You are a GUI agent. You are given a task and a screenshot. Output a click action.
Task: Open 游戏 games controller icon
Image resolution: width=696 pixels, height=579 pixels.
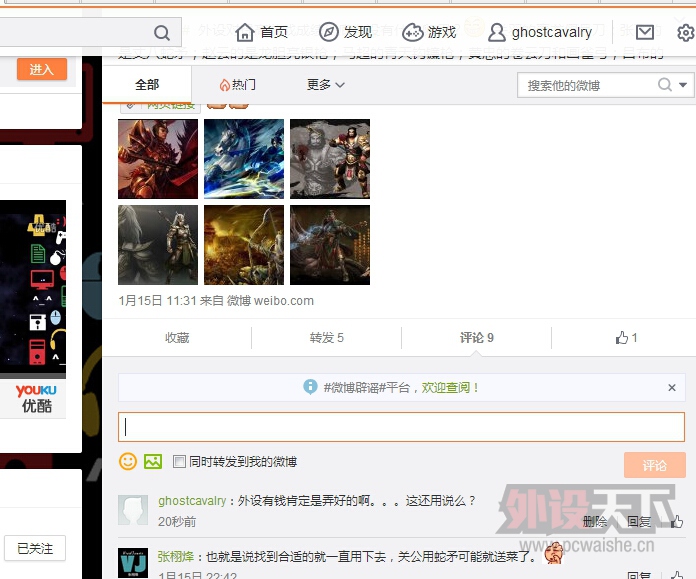(412, 32)
